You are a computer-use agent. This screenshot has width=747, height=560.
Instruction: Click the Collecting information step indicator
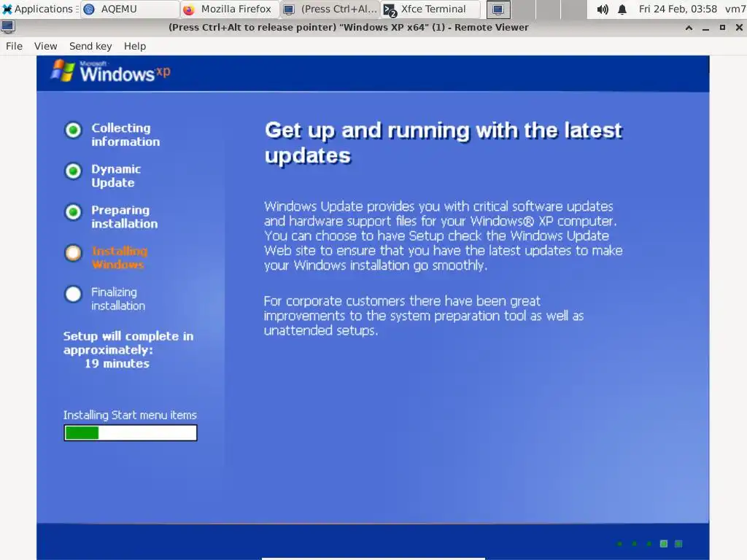[74, 130]
